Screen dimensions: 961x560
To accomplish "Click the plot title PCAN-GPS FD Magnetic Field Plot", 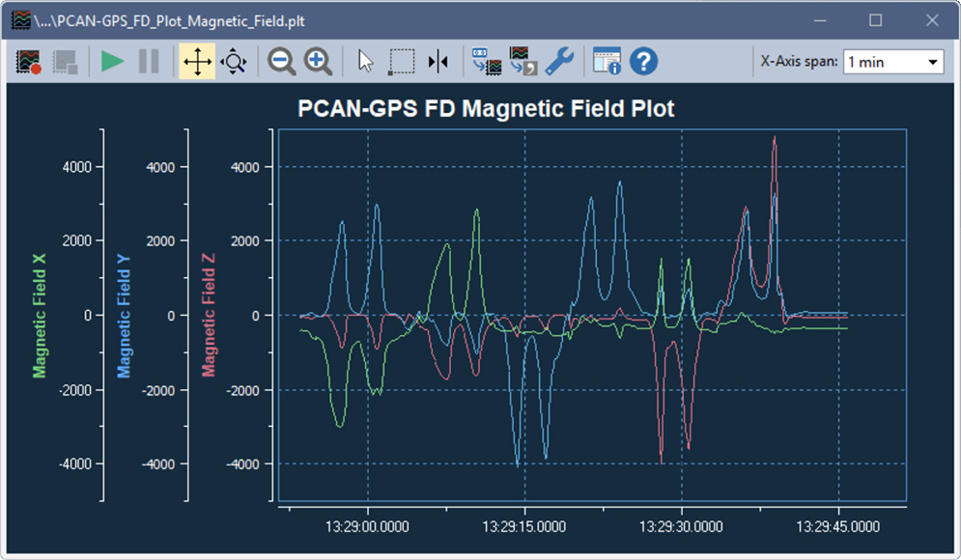I will click(x=486, y=108).
